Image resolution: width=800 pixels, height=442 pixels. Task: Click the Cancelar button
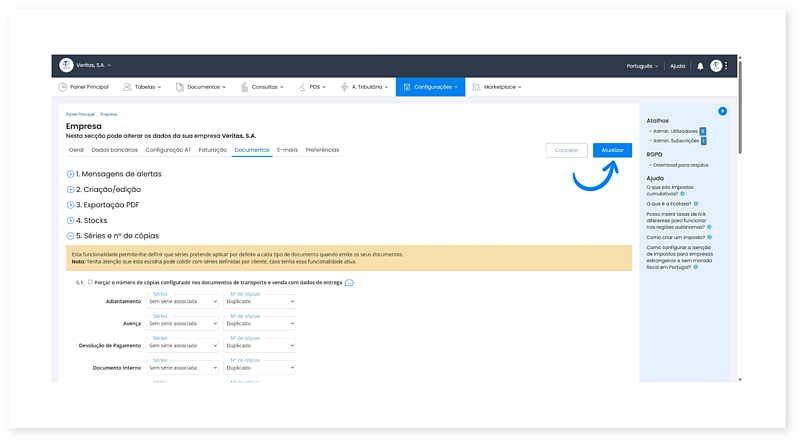click(x=566, y=150)
